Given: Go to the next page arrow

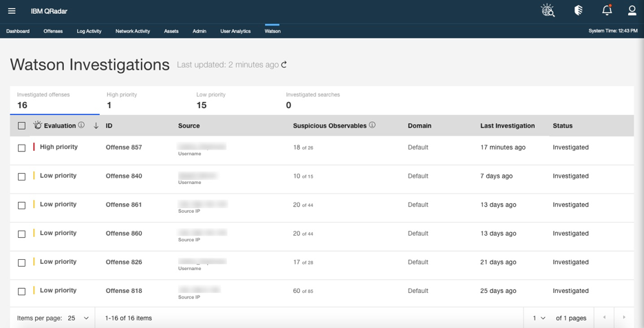Looking at the screenshot, I should click(624, 318).
